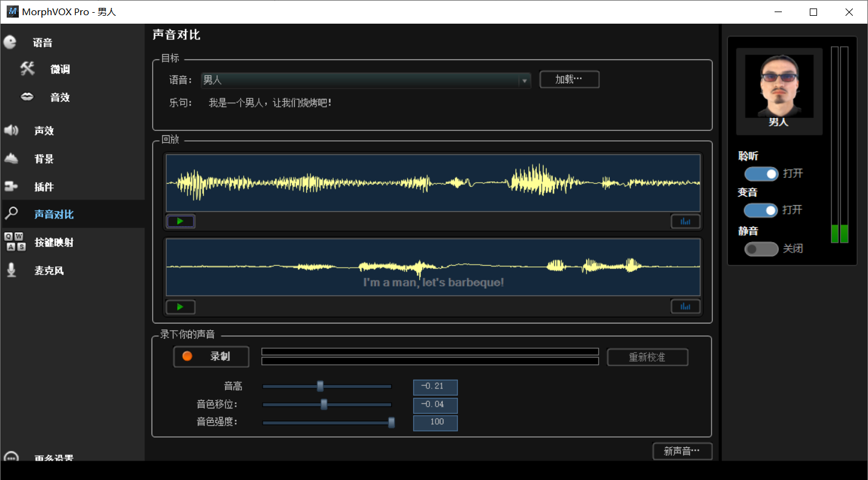Select the 音效 lips icon
This screenshot has height=480, width=868.
(x=27, y=96)
